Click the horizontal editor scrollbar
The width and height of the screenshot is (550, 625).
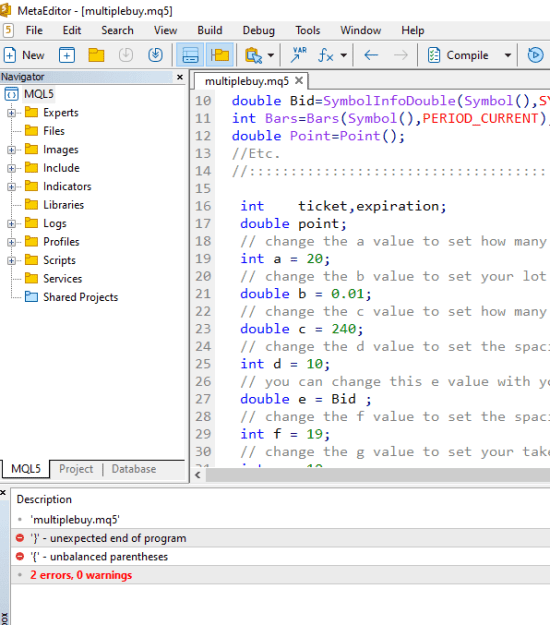[x=377, y=475]
